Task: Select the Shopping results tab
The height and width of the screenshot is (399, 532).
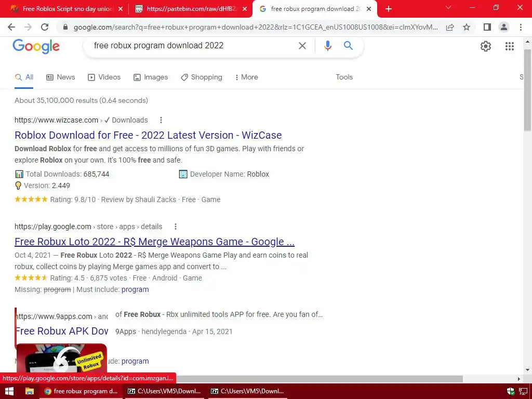Action: (x=202, y=77)
